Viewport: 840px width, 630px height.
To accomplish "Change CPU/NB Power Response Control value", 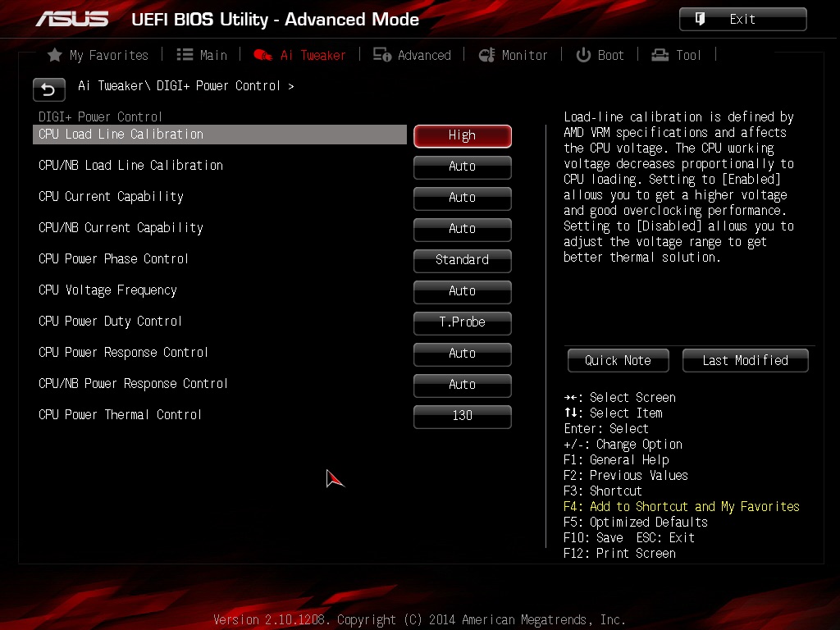I will click(x=463, y=384).
